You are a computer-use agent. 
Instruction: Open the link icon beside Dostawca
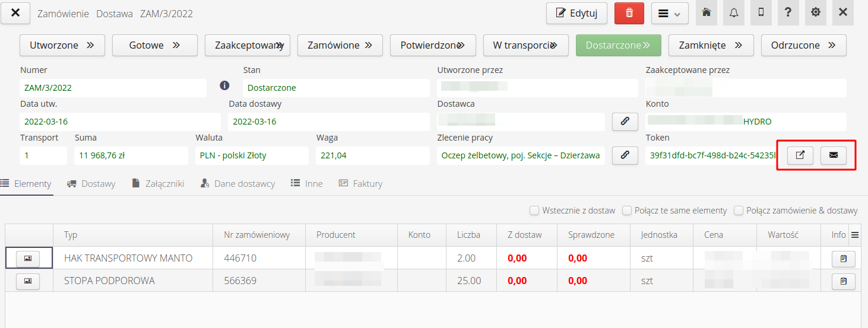pyautogui.click(x=625, y=122)
